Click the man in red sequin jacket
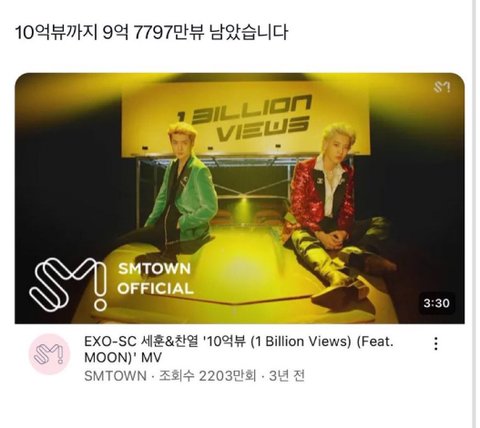The height and width of the screenshot is (428, 480). coord(333,213)
